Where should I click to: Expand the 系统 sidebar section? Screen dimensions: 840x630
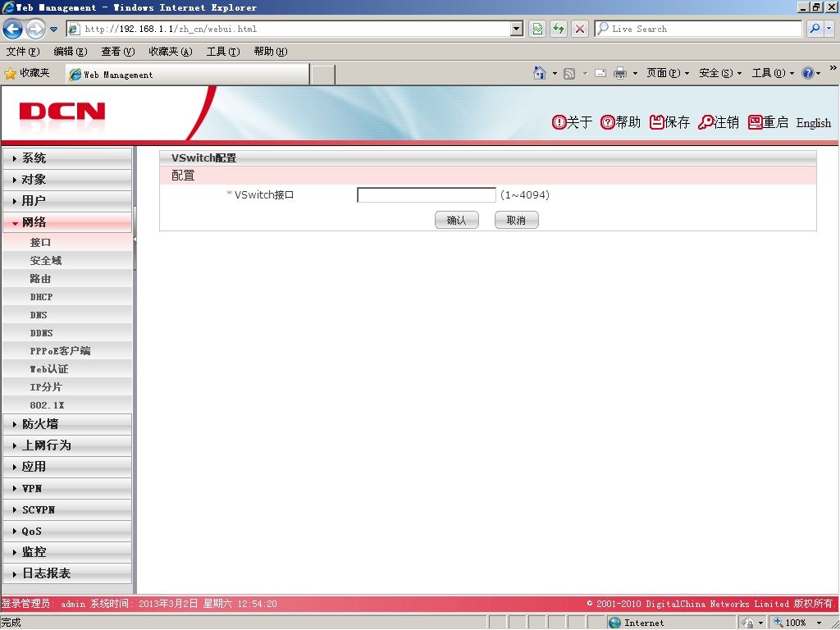67,158
